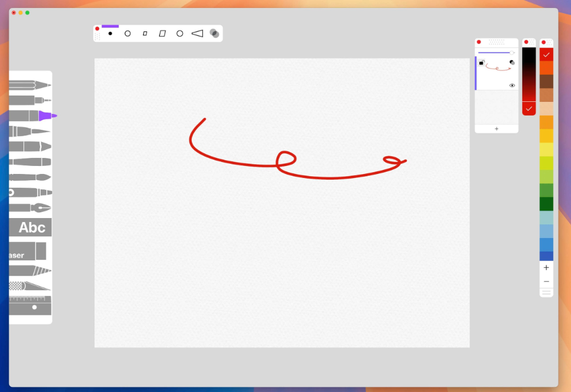Choose the round paintbrush tool
Viewport: 571px width, 392px height.
pos(30,177)
